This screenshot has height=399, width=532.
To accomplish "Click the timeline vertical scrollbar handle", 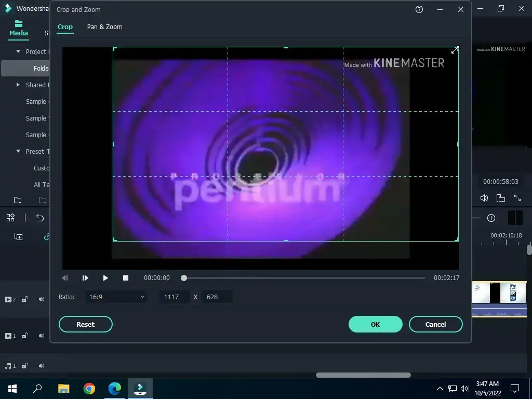I will tap(529, 249).
